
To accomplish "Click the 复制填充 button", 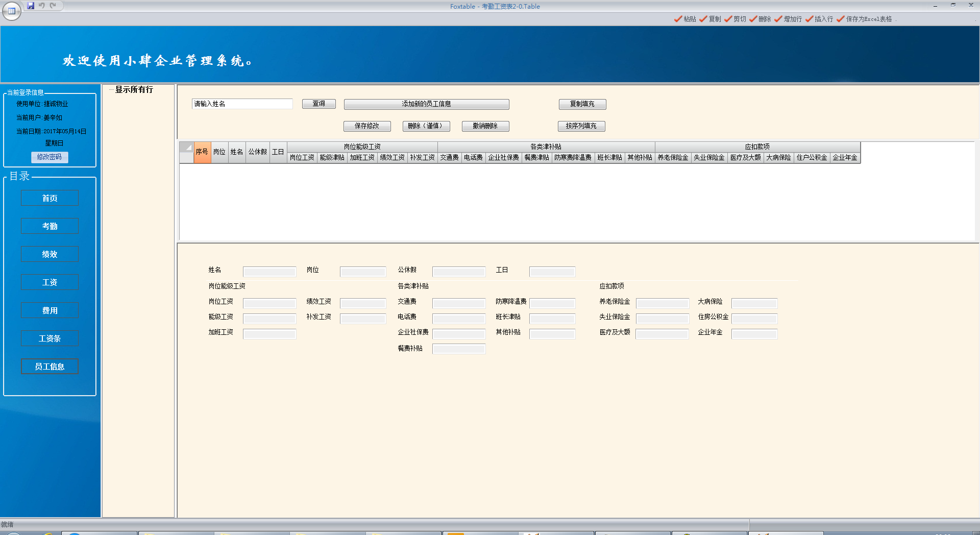I will click(582, 104).
